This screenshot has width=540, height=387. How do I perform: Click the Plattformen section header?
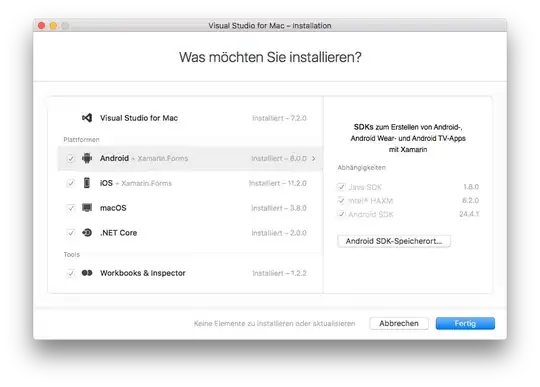(81, 139)
